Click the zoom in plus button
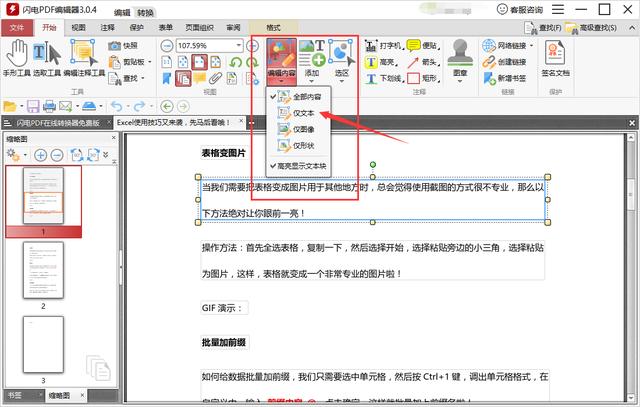The height and width of the screenshot is (407, 640). click(253, 46)
